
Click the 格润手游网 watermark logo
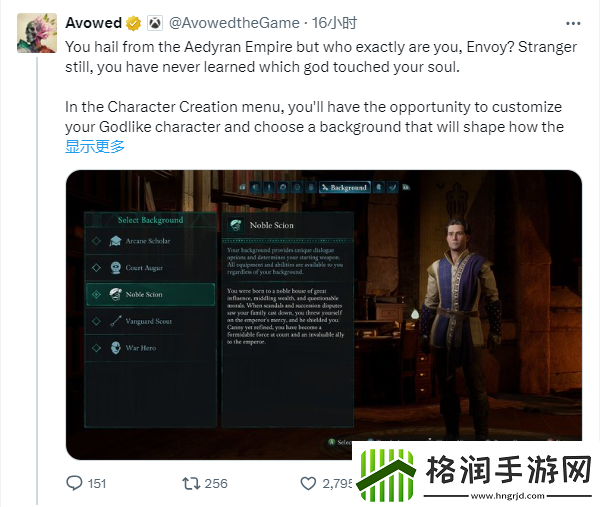coord(475,474)
